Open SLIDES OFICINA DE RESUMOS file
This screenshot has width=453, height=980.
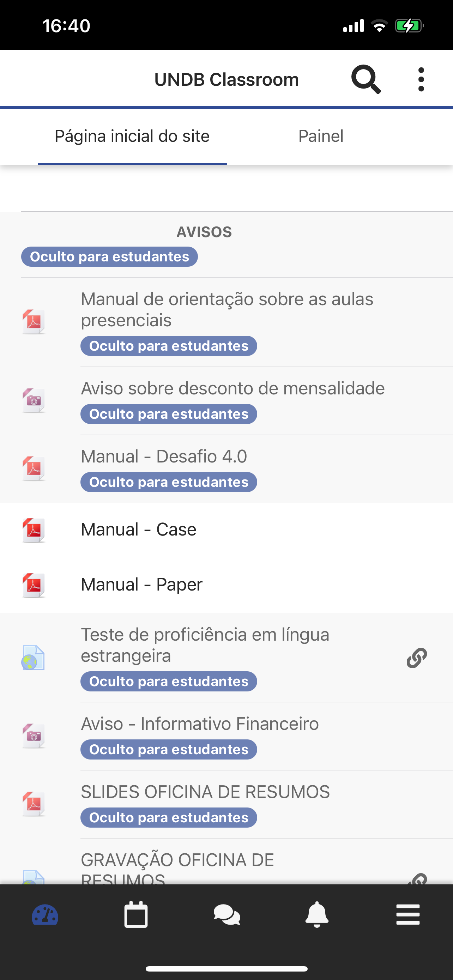click(x=226, y=805)
